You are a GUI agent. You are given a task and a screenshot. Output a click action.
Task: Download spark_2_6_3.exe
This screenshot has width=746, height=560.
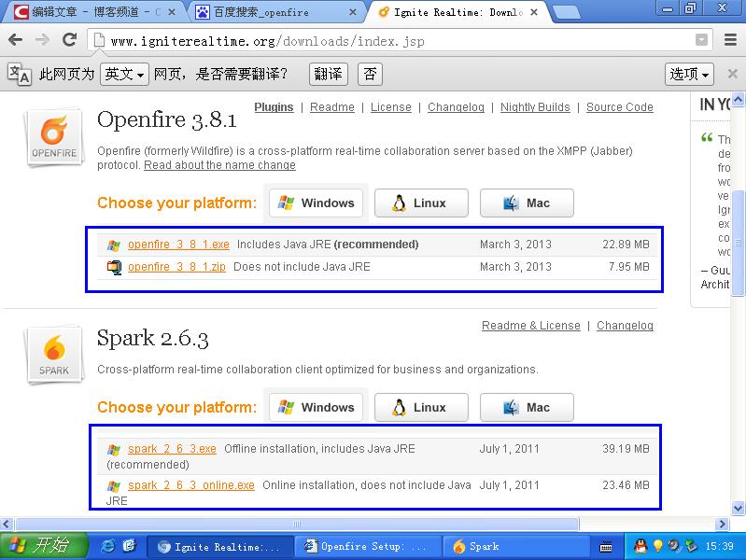point(172,449)
